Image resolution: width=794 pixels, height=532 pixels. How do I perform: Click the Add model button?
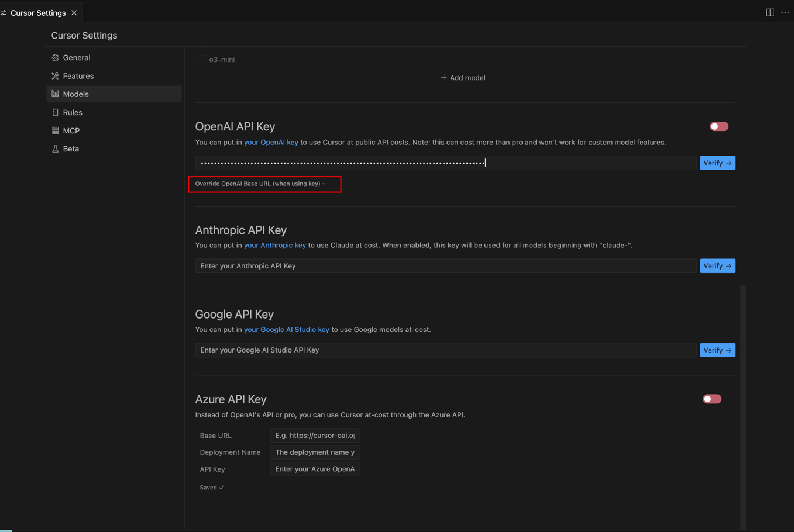coord(463,78)
